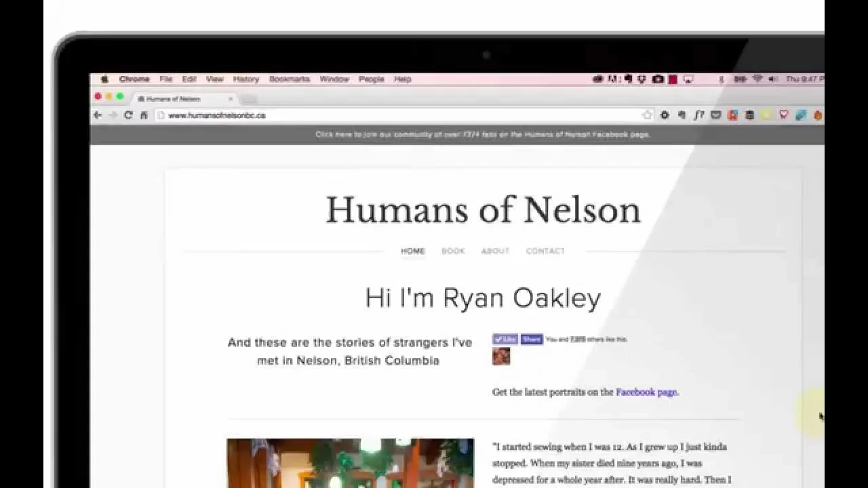Go to the HOME nav link
This screenshot has height=488, width=868.
(x=413, y=251)
